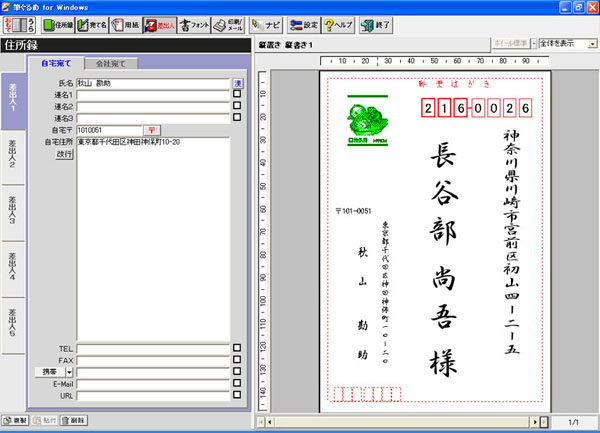Toggle the checkbox beside the TEL field
The height and width of the screenshot is (433, 600).
point(237,348)
